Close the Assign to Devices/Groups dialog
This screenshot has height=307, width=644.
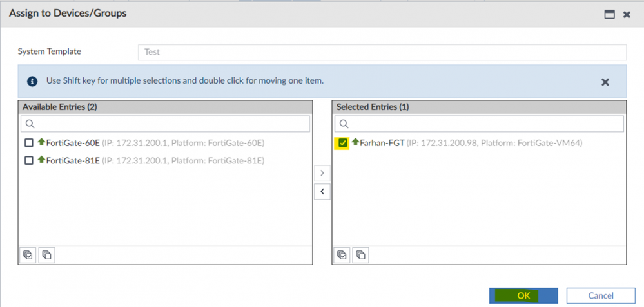(627, 14)
